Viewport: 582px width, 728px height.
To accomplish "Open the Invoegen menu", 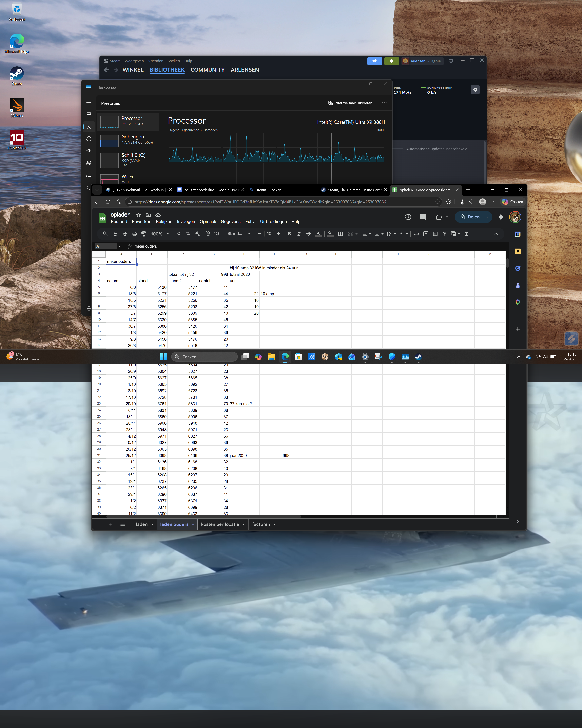I will click(186, 221).
